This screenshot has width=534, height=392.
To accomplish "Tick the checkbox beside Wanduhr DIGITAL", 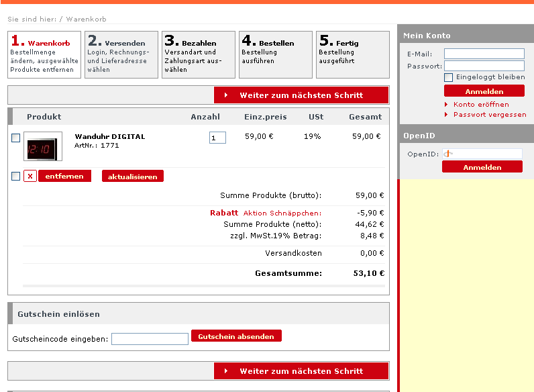I will tap(15, 138).
